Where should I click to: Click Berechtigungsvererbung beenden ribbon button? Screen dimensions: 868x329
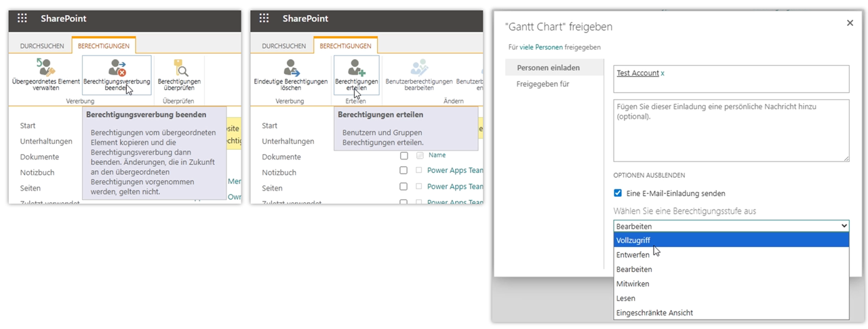pyautogui.click(x=117, y=76)
